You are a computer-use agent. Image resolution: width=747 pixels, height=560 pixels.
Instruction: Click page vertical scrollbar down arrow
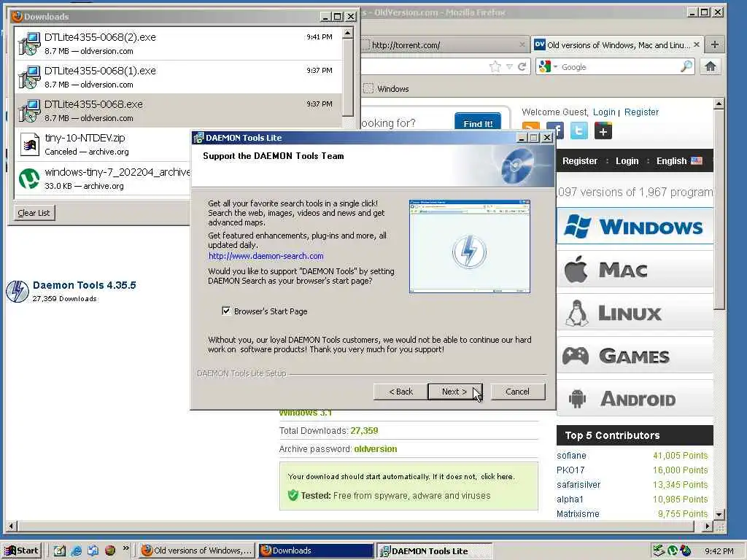[x=719, y=514]
